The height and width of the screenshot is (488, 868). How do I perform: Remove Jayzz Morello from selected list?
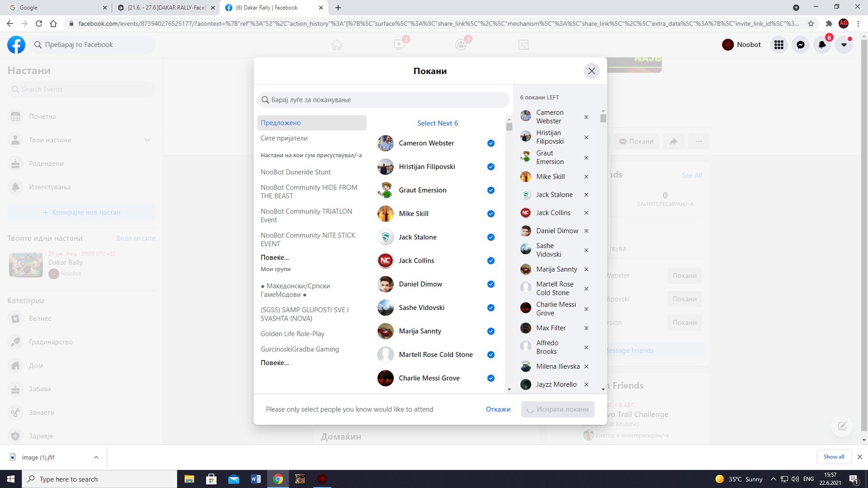586,385
